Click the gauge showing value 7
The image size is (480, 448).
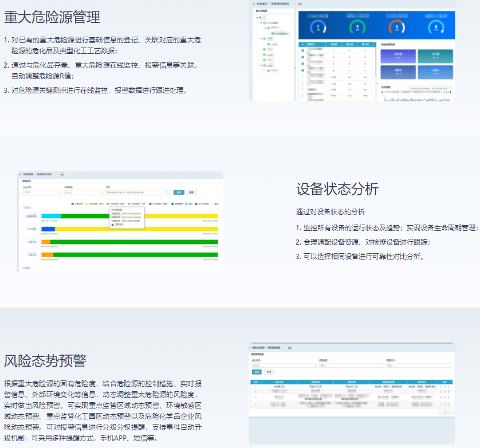point(318,27)
